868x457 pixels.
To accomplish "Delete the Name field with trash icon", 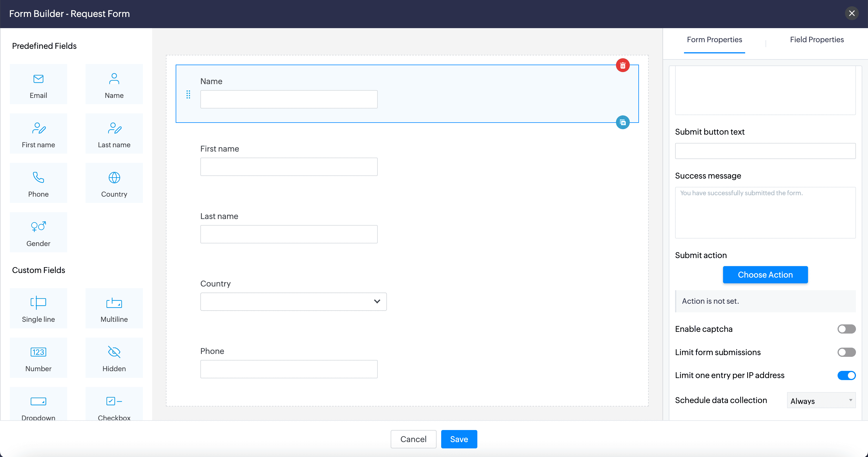I will (x=622, y=65).
